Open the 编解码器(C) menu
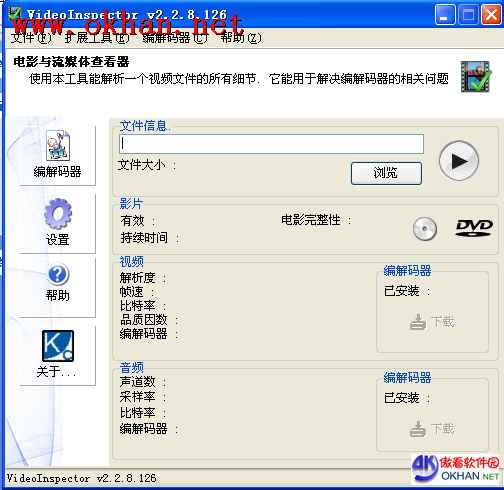 point(175,38)
